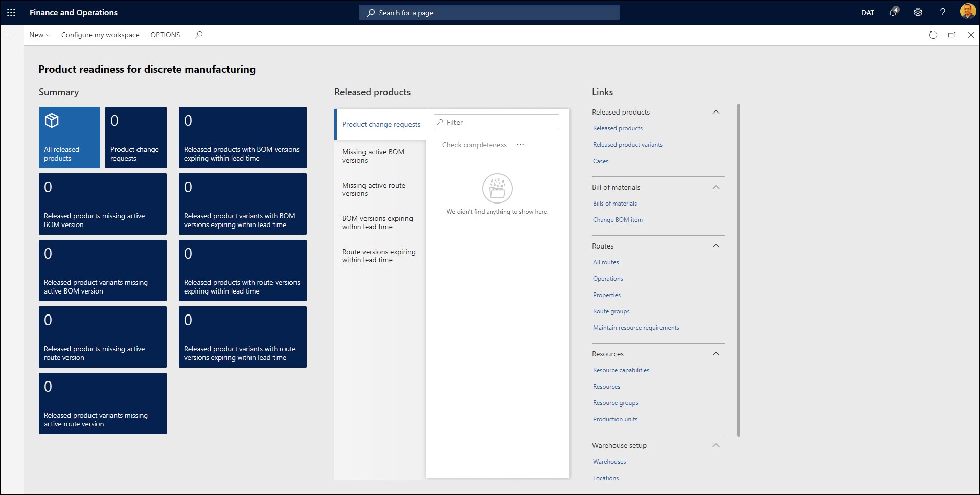Select the Product change requests tab
980x495 pixels.
(380, 124)
